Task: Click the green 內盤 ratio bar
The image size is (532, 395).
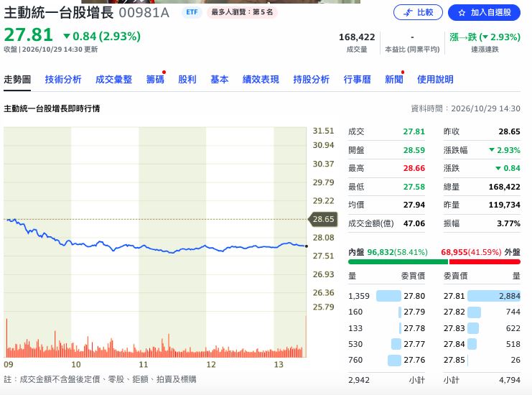Action: click(x=398, y=261)
